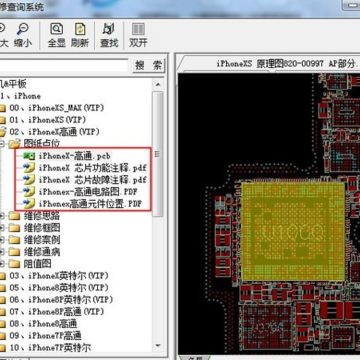Screen dimensions: 360x360
Task: Select the 图纸点位 folder
Action: coord(42,144)
